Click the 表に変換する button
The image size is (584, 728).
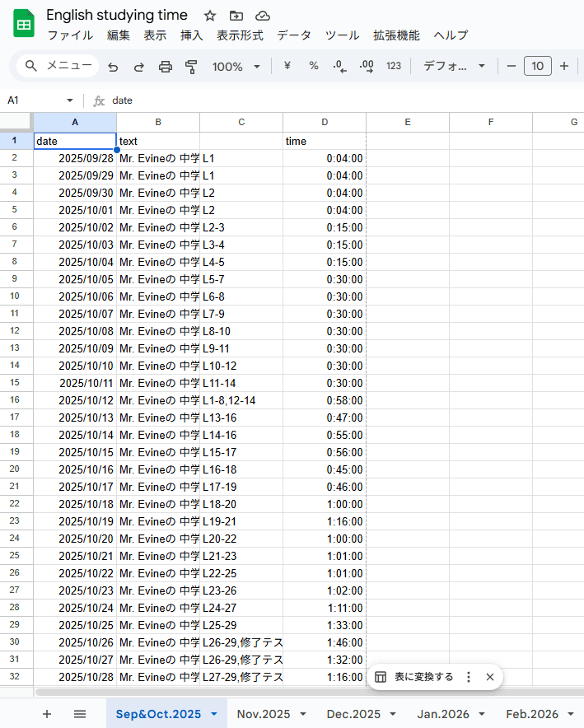[414, 677]
